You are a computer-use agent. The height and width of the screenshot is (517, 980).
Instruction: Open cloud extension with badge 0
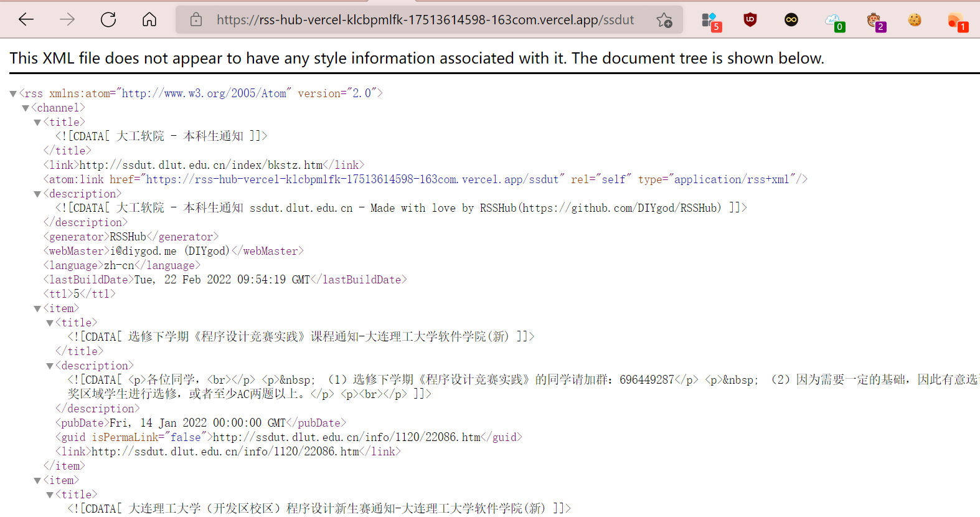click(x=834, y=22)
